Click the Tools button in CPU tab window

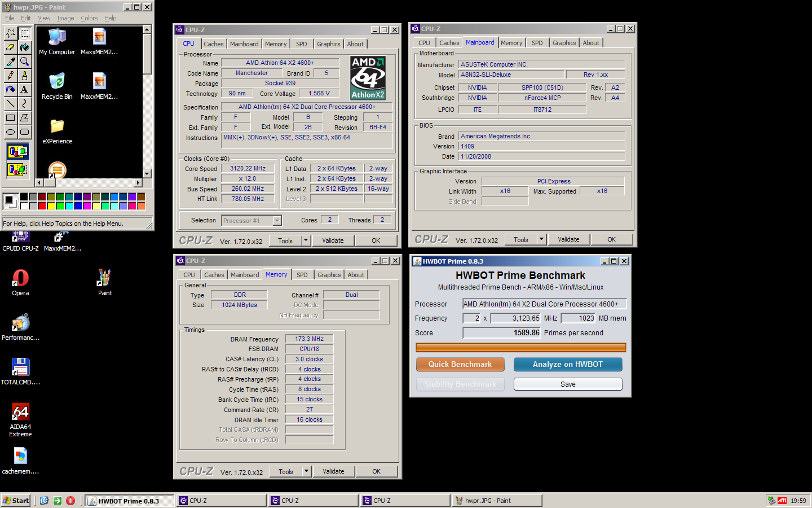point(285,240)
